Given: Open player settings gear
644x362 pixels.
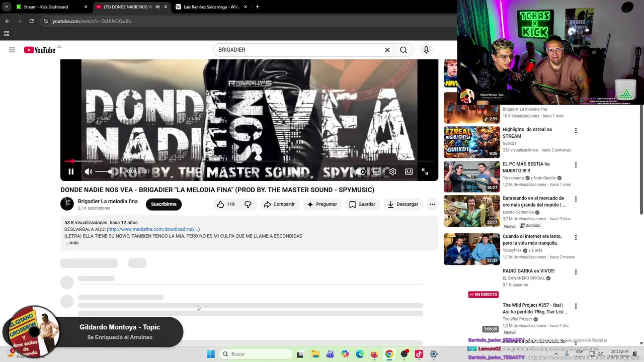Looking at the screenshot, I should click(392, 171).
